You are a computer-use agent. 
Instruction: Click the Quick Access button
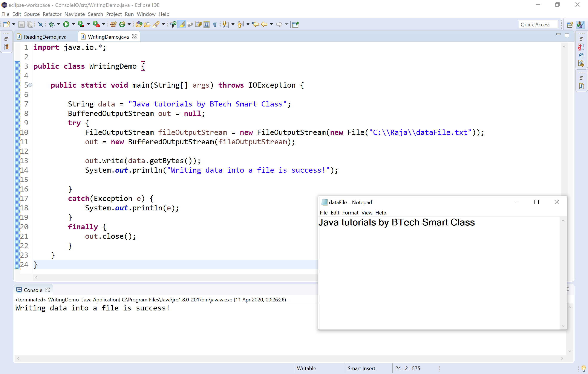coord(538,24)
